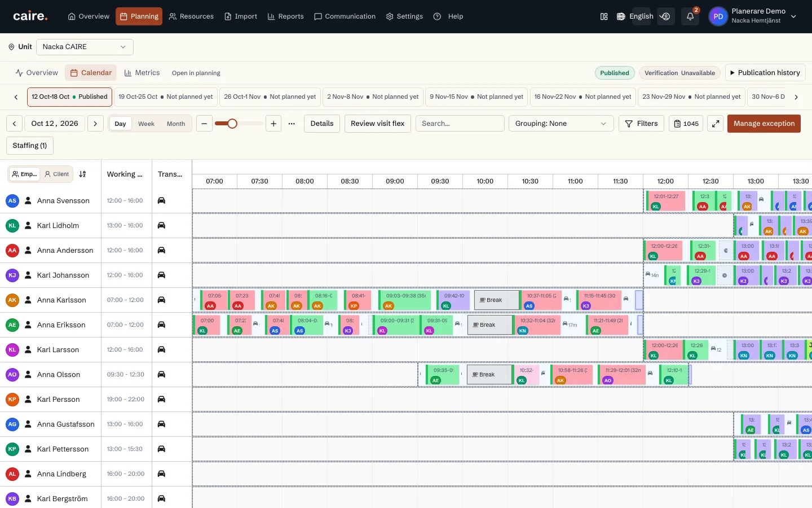The height and width of the screenshot is (508, 812).
Task: Toggle the Client row view
Action: pyautogui.click(x=57, y=174)
